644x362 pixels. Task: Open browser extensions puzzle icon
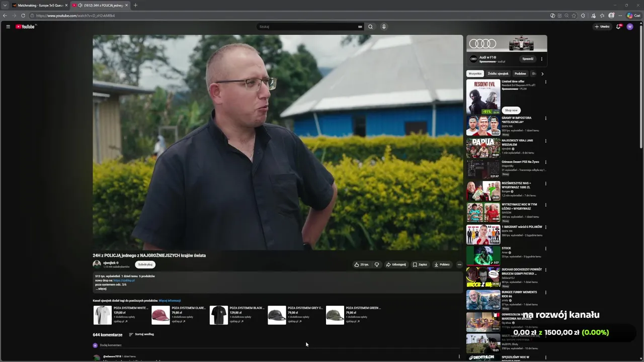click(583, 16)
